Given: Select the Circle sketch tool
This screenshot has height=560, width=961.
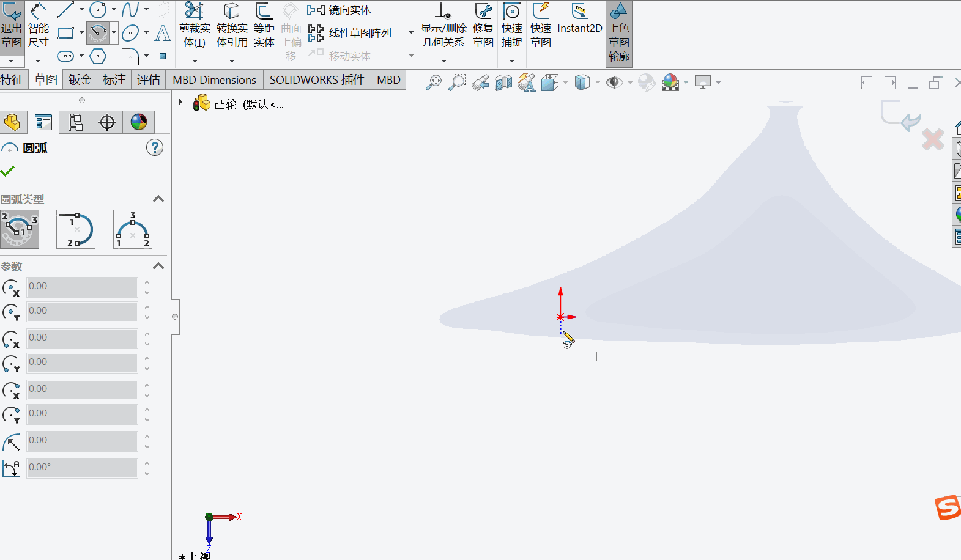Looking at the screenshot, I should (98, 9).
